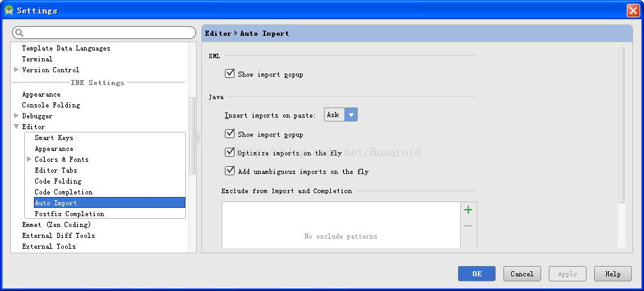Click the Android Studio title bar icon
The width and height of the screenshot is (644, 291).
9,10
